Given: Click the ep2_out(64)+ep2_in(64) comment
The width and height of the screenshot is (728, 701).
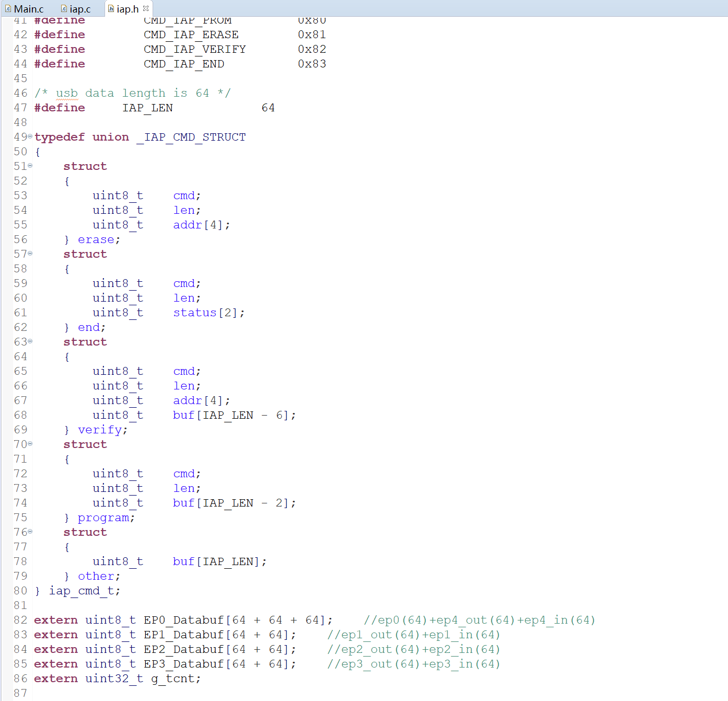Looking at the screenshot, I should tap(413, 649).
